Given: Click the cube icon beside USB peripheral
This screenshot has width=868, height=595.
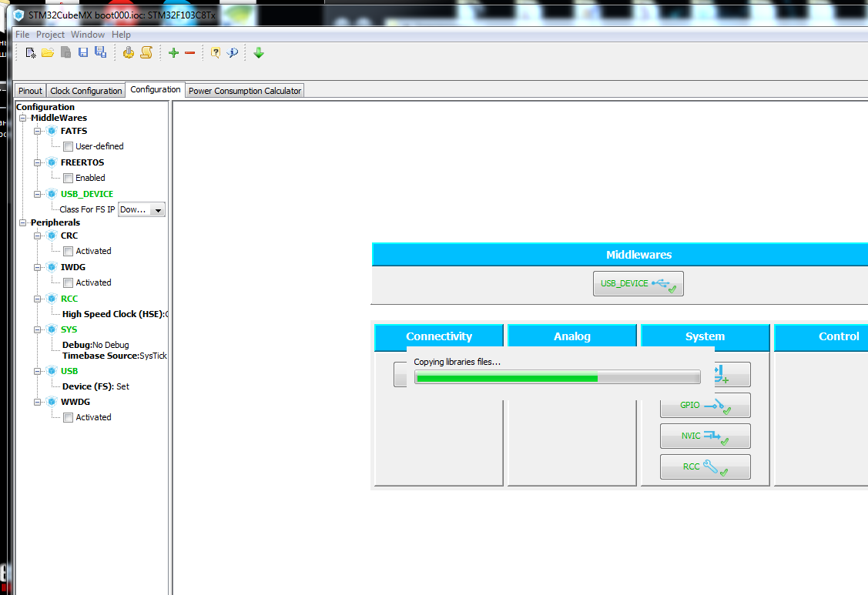Looking at the screenshot, I should coord(52,371).
